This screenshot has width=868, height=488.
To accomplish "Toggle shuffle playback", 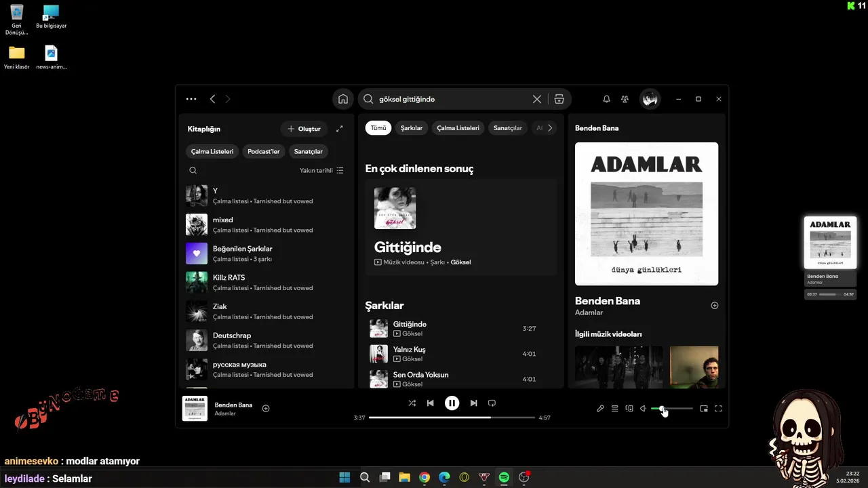I will click(412, 403).
